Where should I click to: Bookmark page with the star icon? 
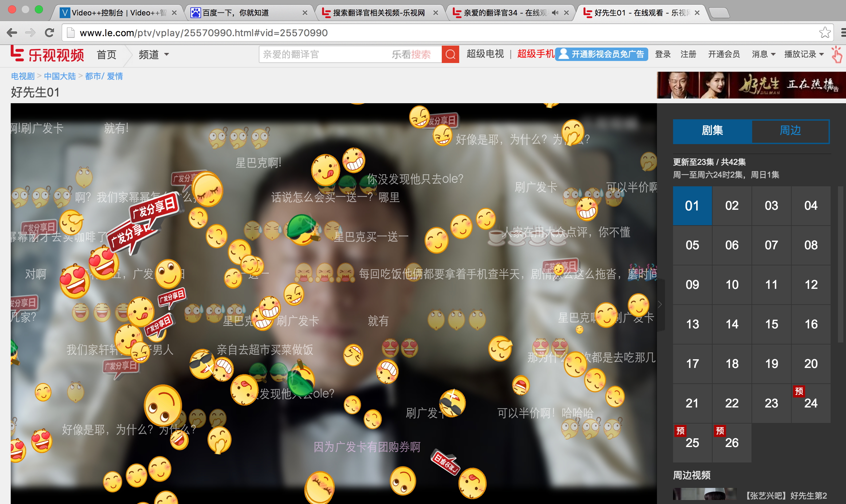(x=825, y=33)
